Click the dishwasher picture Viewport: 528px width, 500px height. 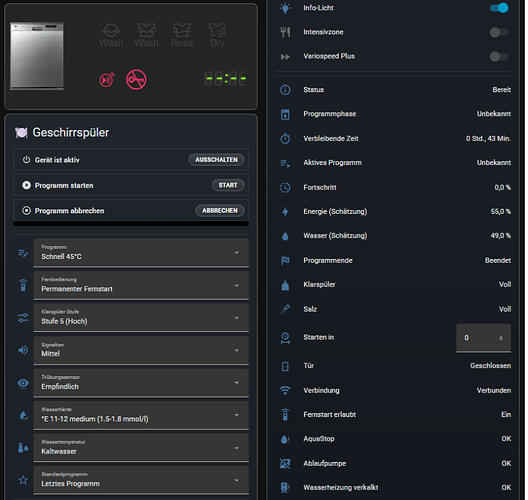[37, 56]
